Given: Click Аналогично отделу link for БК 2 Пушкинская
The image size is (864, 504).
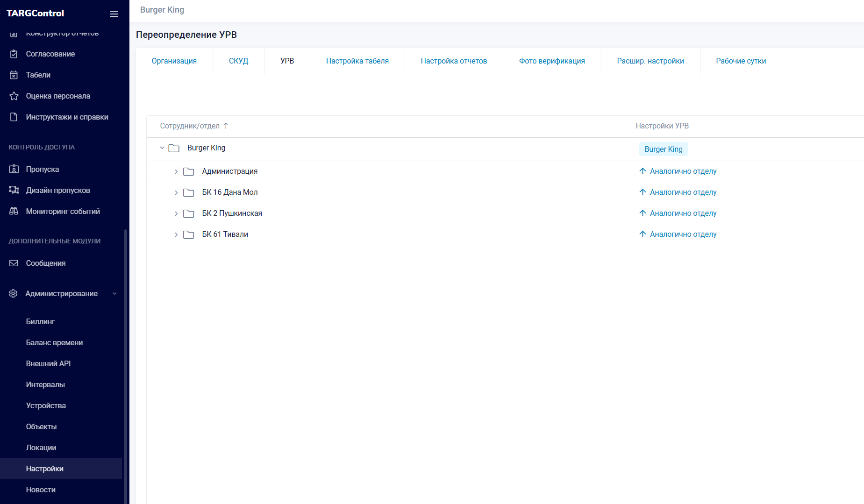Looking at the screenshot, I should pos(683,213).
